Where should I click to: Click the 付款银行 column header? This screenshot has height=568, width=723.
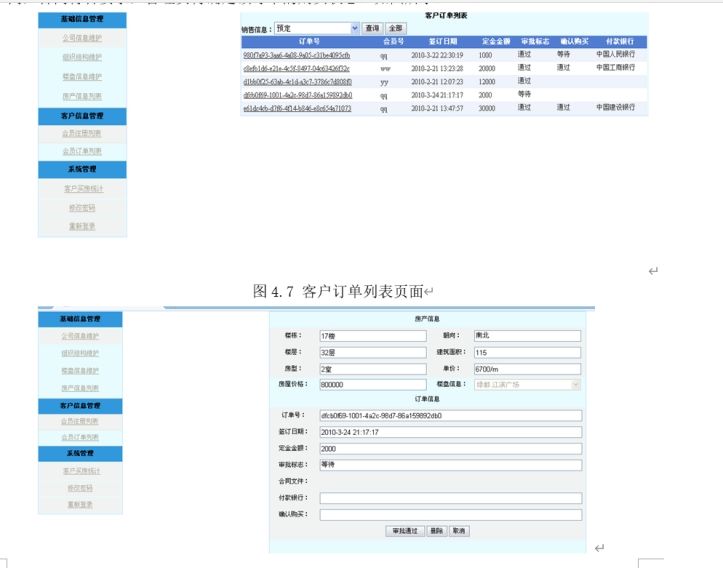coord(619,41)
